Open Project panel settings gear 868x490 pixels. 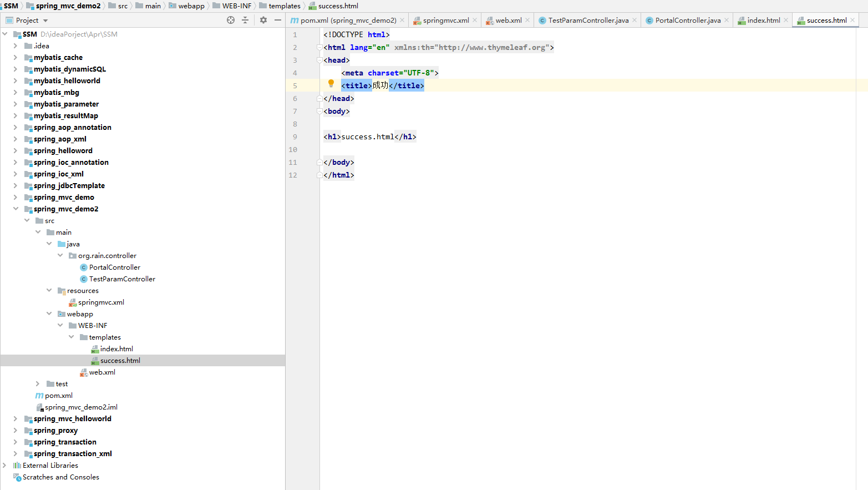click(x=263, y=20)
